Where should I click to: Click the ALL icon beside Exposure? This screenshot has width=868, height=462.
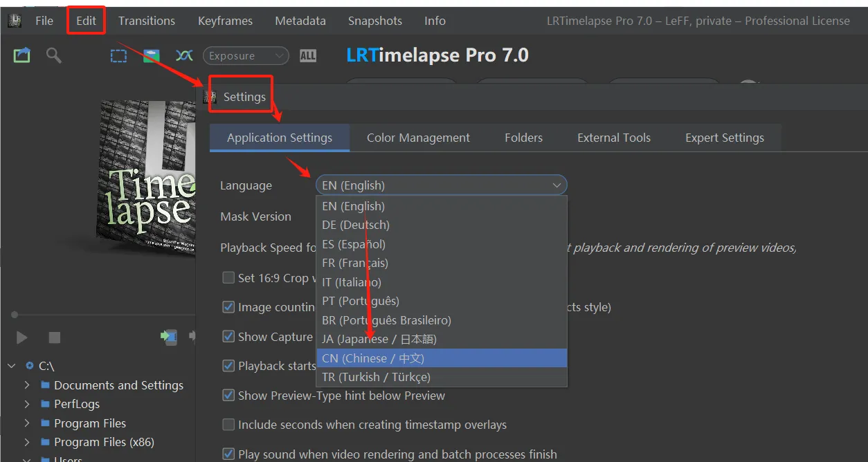point(308,56)
